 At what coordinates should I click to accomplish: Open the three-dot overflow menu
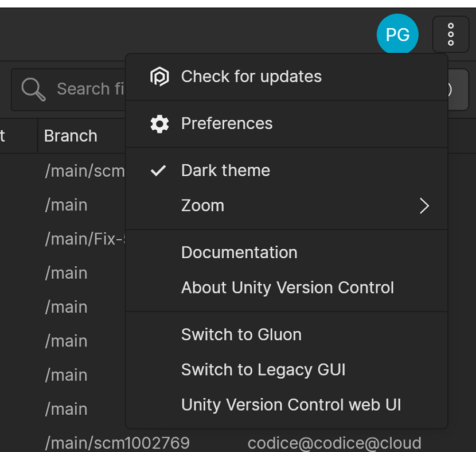pos(451,34)
